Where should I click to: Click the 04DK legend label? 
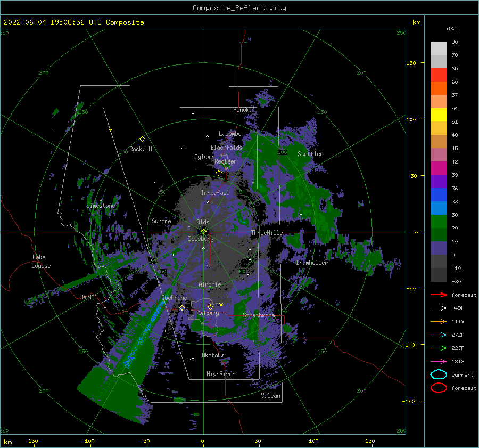pyautogui.click(x=458, y=308)
